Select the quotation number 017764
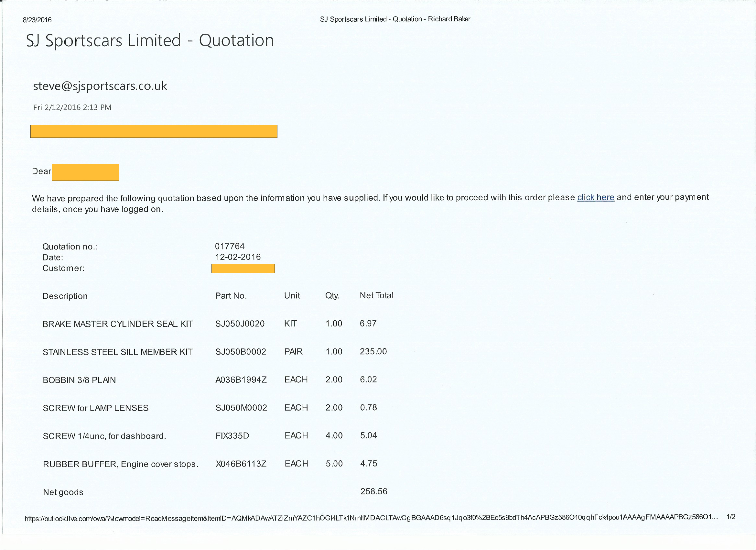This screenshot has width=756, height=550. [x=230, y=246]
